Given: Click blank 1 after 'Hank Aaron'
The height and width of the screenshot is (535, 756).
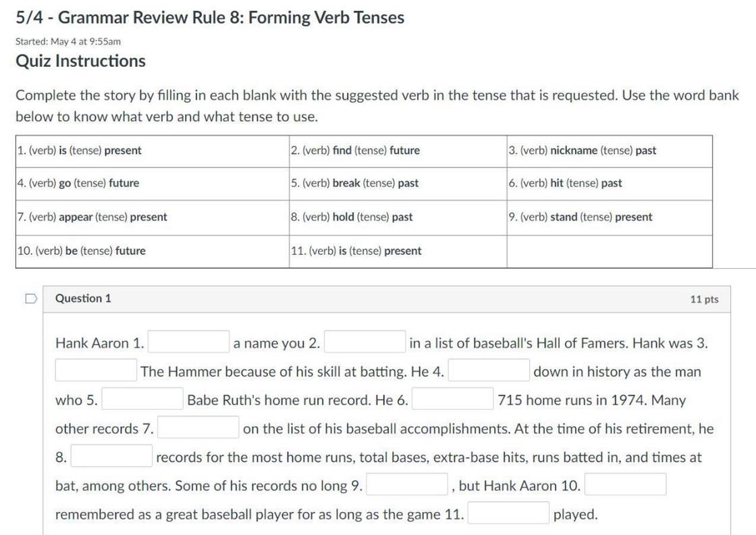Looking at the screenshot, I should coord(189,342).
